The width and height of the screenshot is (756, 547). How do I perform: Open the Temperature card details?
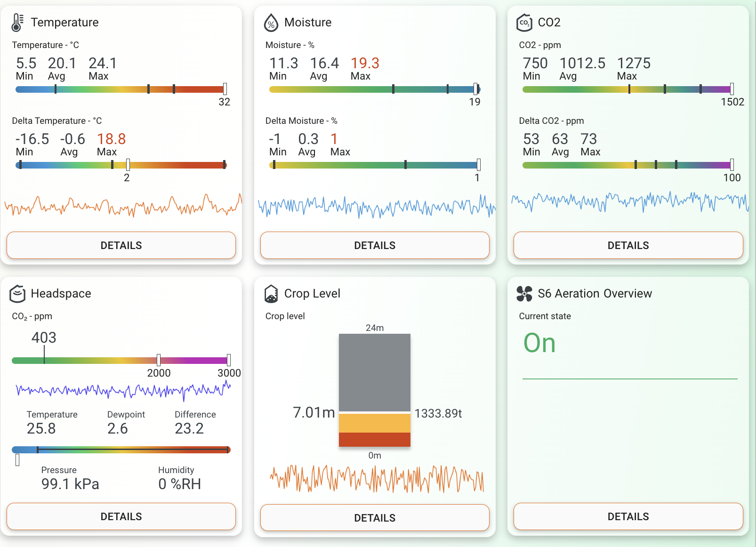121,245
